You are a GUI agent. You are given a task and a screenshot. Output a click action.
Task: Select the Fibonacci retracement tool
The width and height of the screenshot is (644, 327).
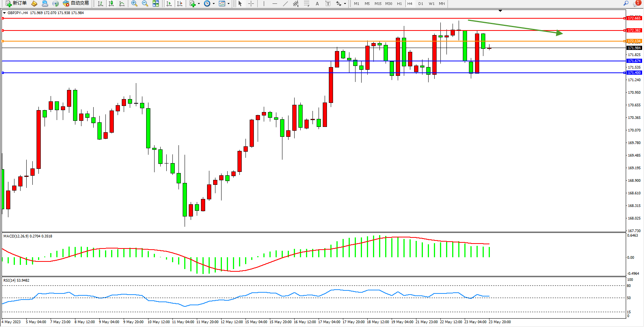click(306, 3)
